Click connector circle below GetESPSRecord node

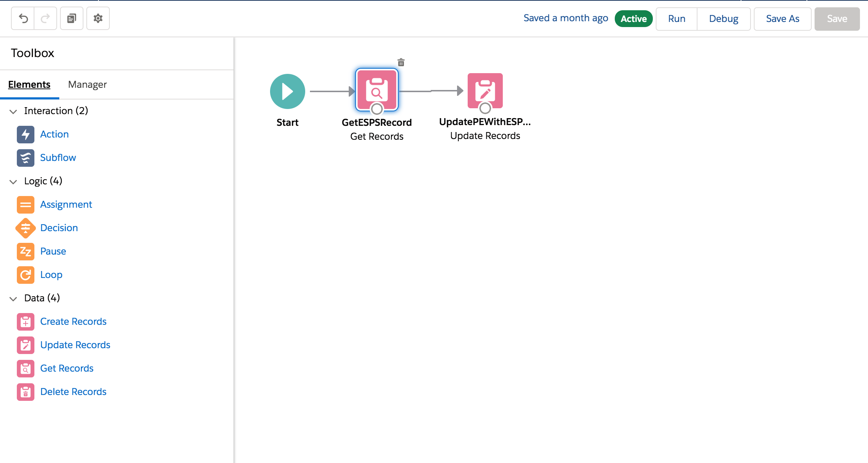tap(377, 109)
